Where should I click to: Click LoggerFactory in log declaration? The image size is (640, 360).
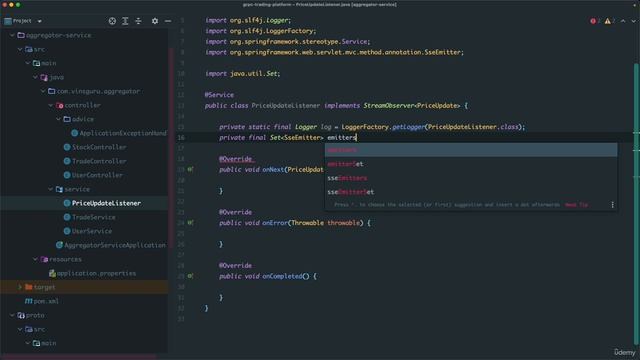[365, 127]
